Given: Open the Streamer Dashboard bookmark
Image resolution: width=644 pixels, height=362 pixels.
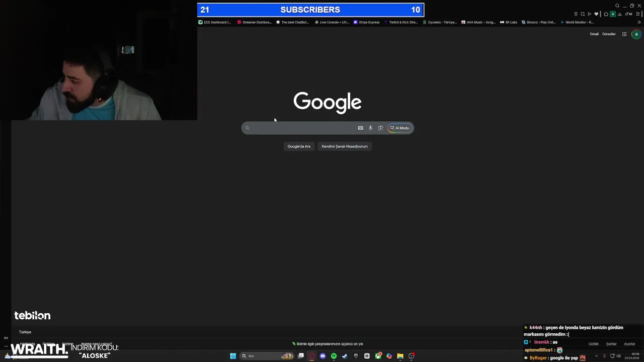Looking at the screenshot, I should coord(255,22).
